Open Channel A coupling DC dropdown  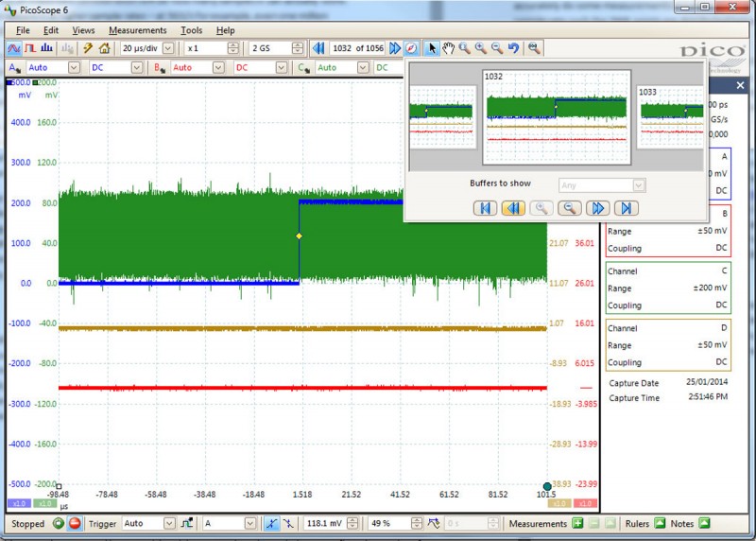tap(137, 68)
